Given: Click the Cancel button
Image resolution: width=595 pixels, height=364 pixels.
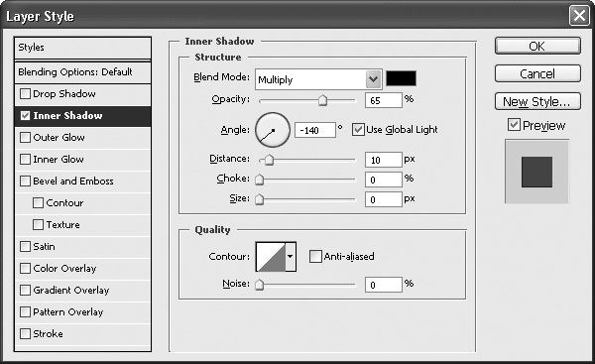Looking at the screenshot, I should 537,73.
